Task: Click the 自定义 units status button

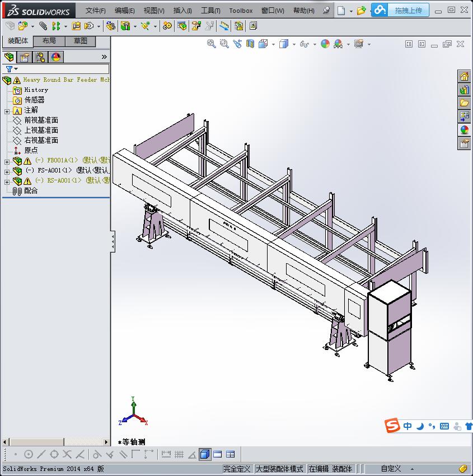Action: 391,469
